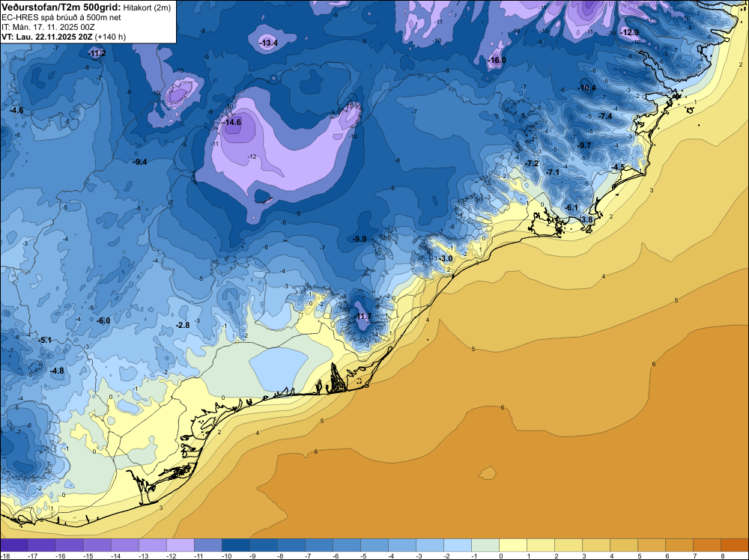Viewport: 749px width, 560px height.
Task: Select the -7.4 temperature label
Action: (x=605, y=117)
